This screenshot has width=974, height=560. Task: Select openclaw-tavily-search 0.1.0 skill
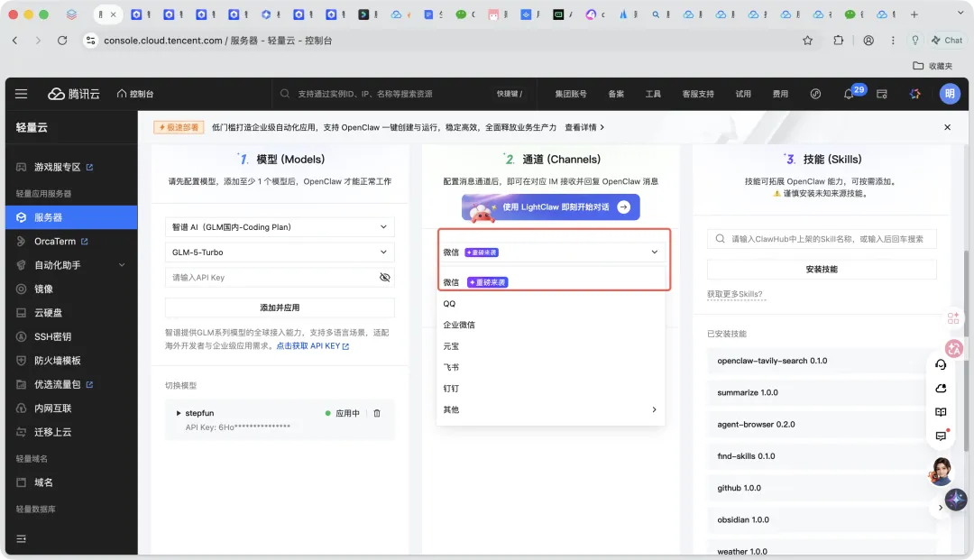tap(817, 361)
